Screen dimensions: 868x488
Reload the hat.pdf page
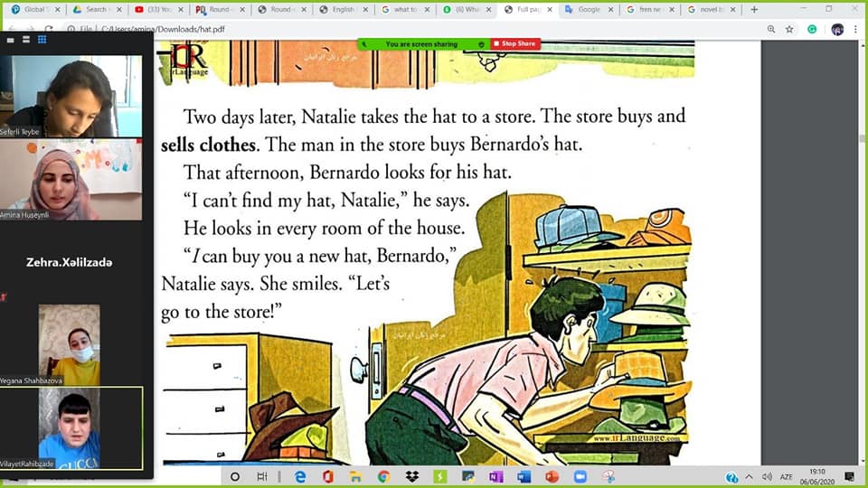[49, 29]
